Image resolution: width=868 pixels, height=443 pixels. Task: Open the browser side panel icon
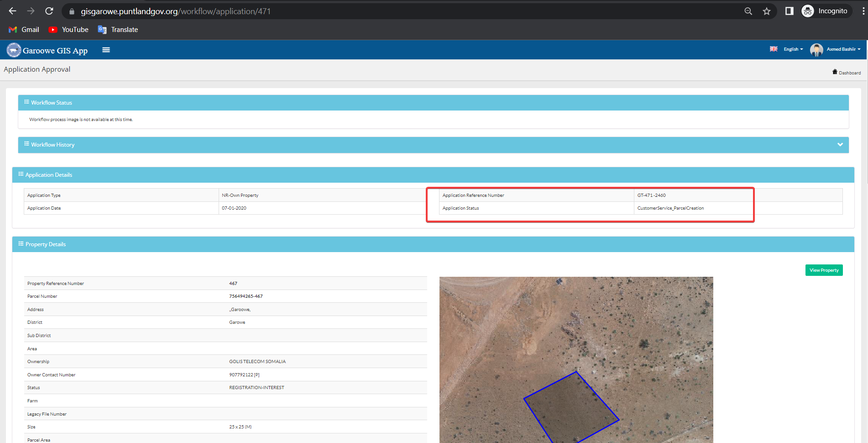(x=789, y=11)
